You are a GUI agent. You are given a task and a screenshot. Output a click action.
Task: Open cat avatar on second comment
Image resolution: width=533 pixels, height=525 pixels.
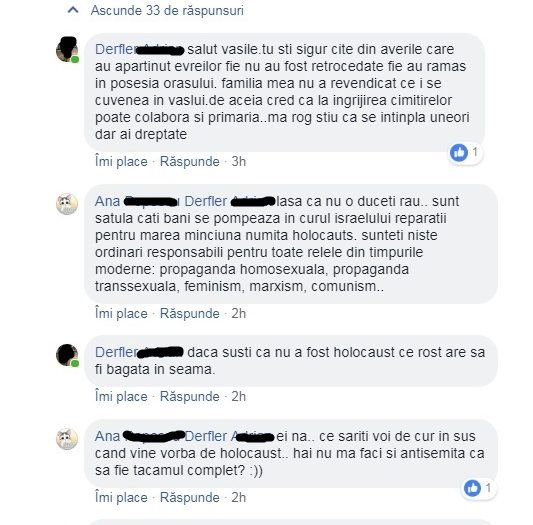67,204
